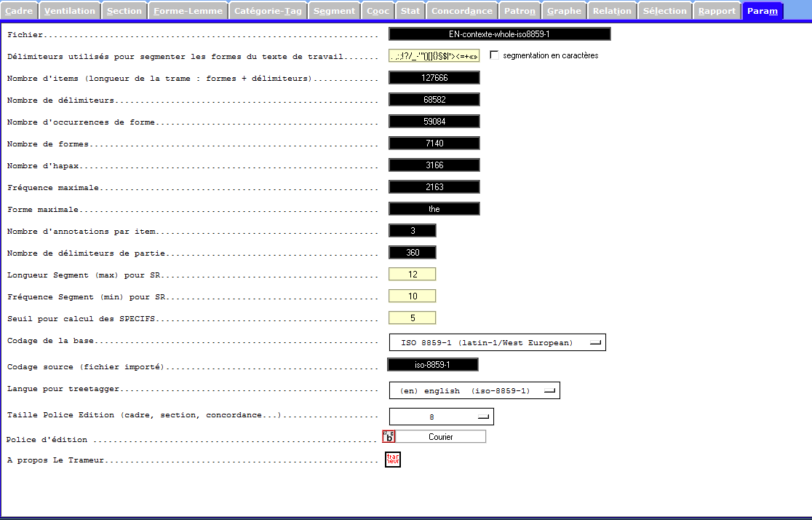
Task: Click the Fréquence Segment min field
Action: [413, 296]
